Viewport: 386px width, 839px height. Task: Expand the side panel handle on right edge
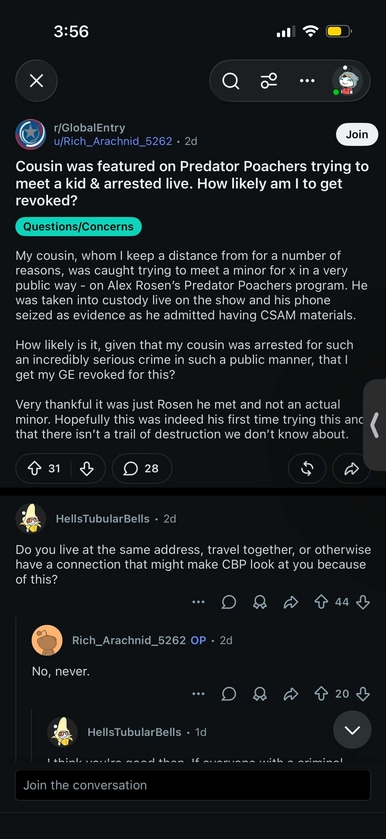pos(375,425)
